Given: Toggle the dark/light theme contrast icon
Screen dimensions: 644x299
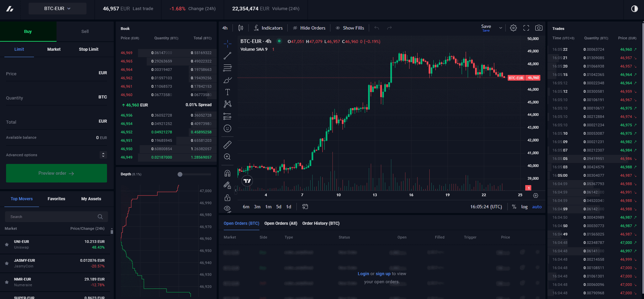Looking at the screenshot, I should [634, 9].
